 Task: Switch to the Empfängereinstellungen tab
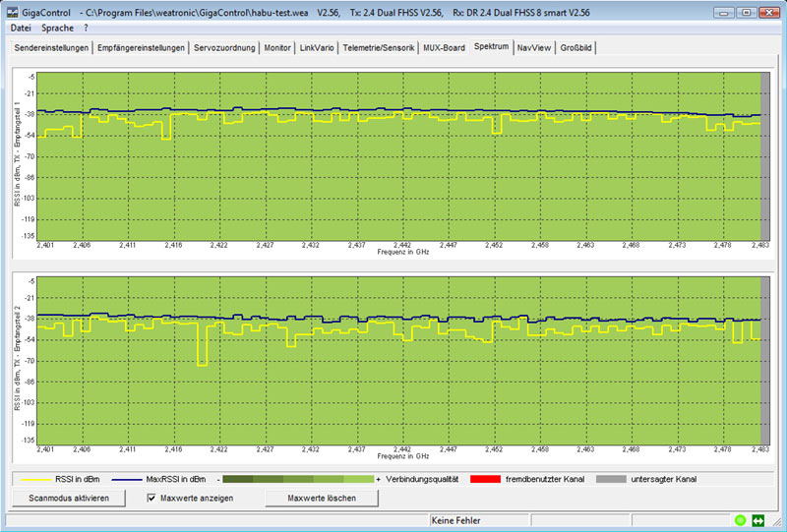[141, 47]
